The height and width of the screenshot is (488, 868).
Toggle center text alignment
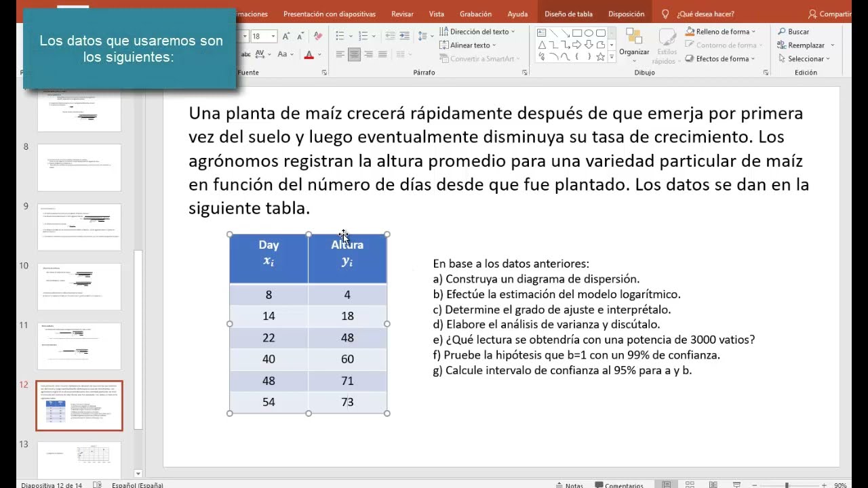354,54
